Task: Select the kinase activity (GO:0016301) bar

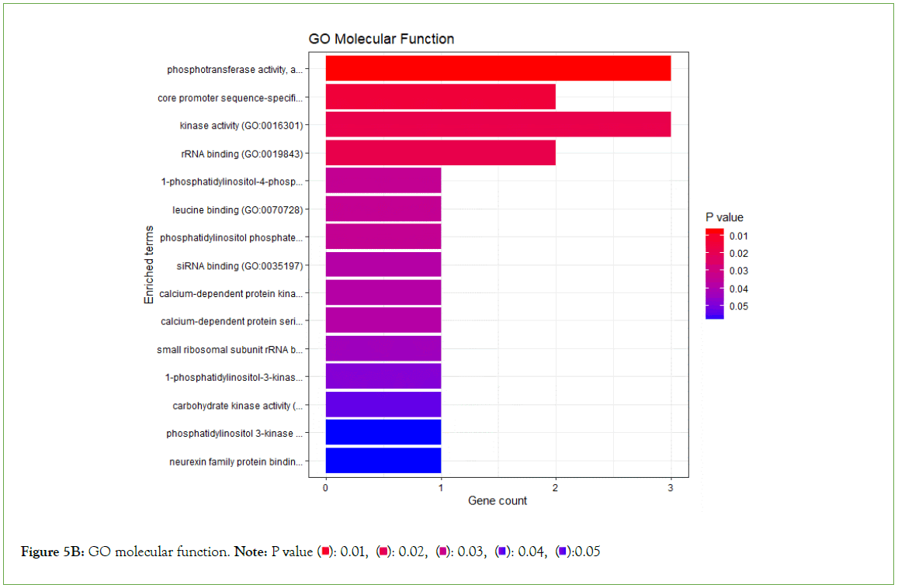Action: [498, 124]
